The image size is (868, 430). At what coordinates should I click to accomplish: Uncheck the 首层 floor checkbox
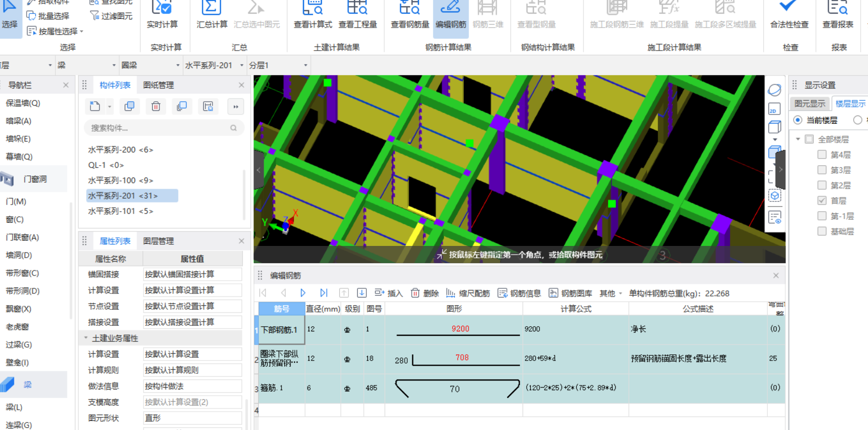coord(822,200)
